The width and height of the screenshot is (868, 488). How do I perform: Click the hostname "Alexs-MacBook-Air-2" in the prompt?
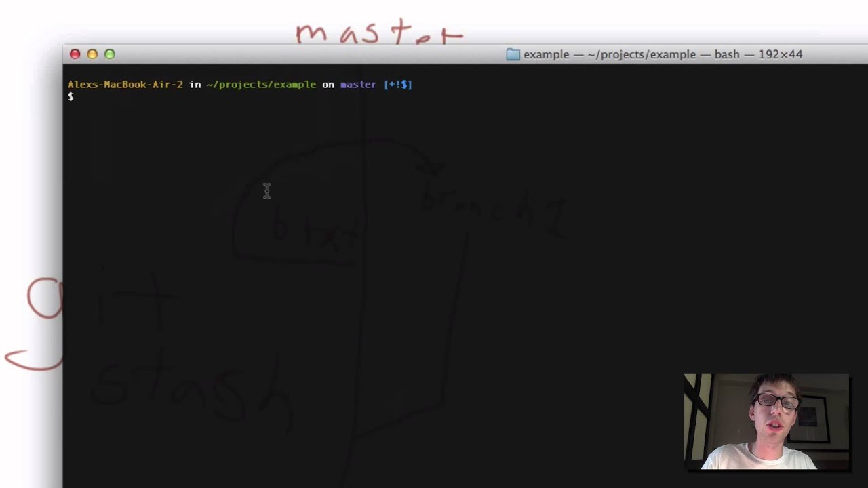click(x=125, y=85)
